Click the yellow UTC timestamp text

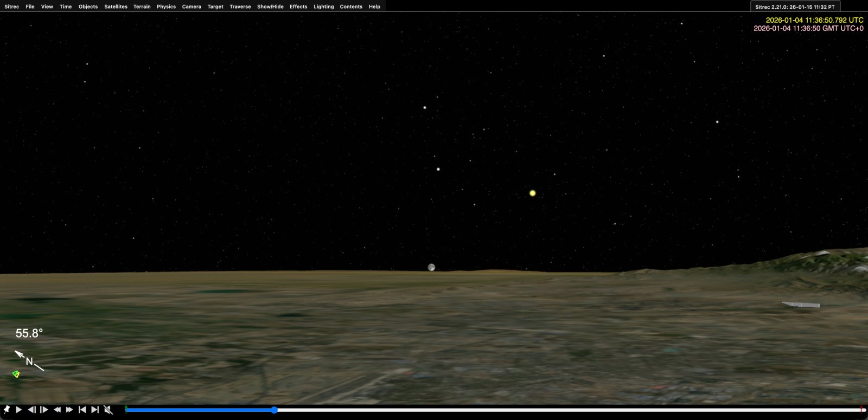(814, 20)
